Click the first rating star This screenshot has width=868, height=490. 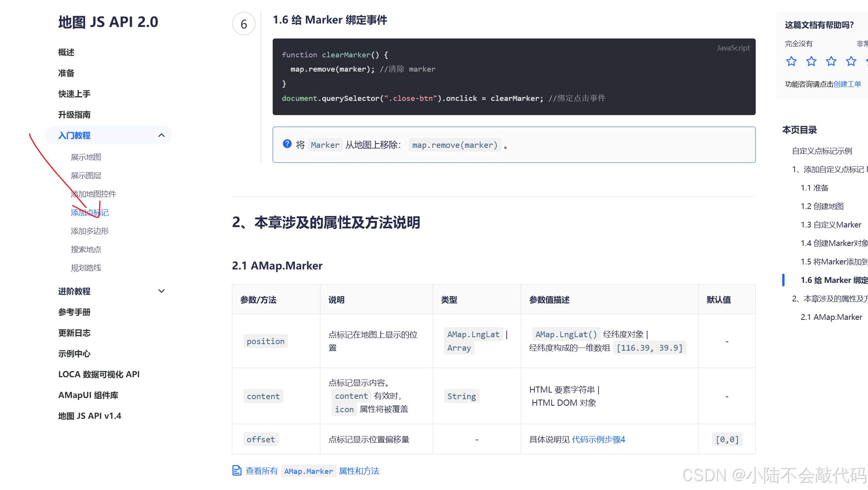point(791,61)
